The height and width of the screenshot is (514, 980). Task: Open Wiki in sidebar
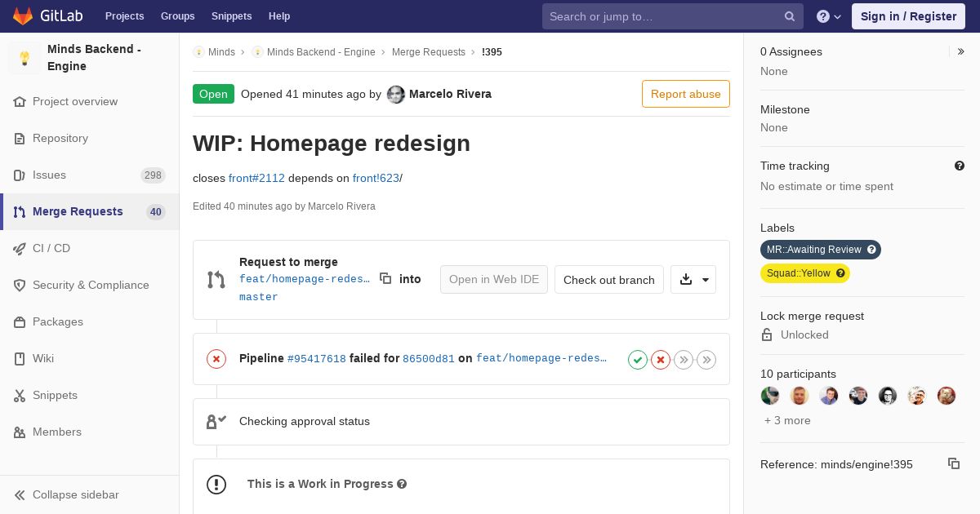click(x=89, y=358)
